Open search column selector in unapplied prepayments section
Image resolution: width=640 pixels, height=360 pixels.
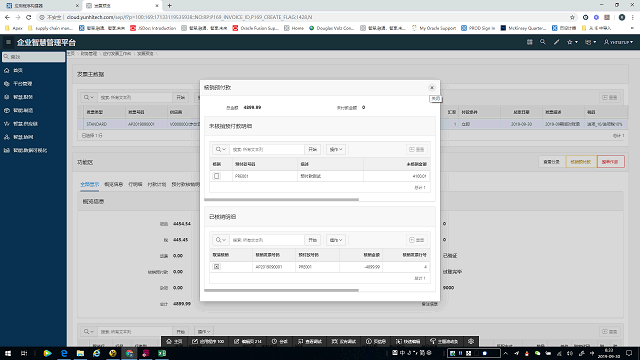221,149
